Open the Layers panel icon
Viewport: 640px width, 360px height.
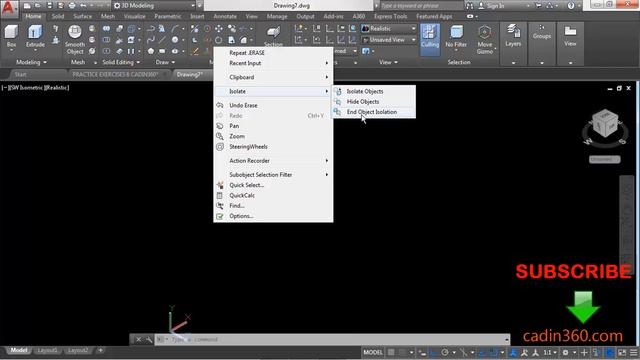(x=513, y=35)
